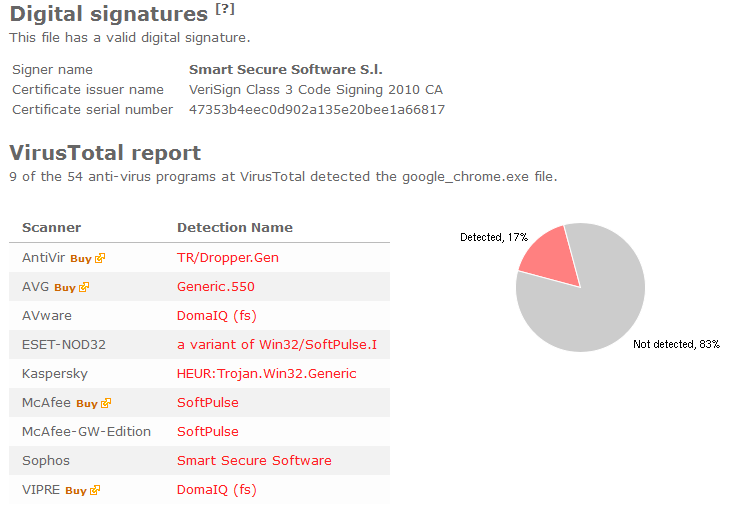Click the TR/Dropper.Gen detection name
This screenshot has width=731, height=511.
tap(228, 258)
